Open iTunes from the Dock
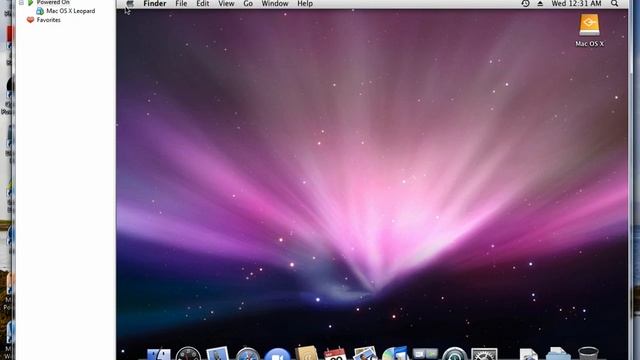The height and width of the screenshot is (360, 640). (395, 353)
